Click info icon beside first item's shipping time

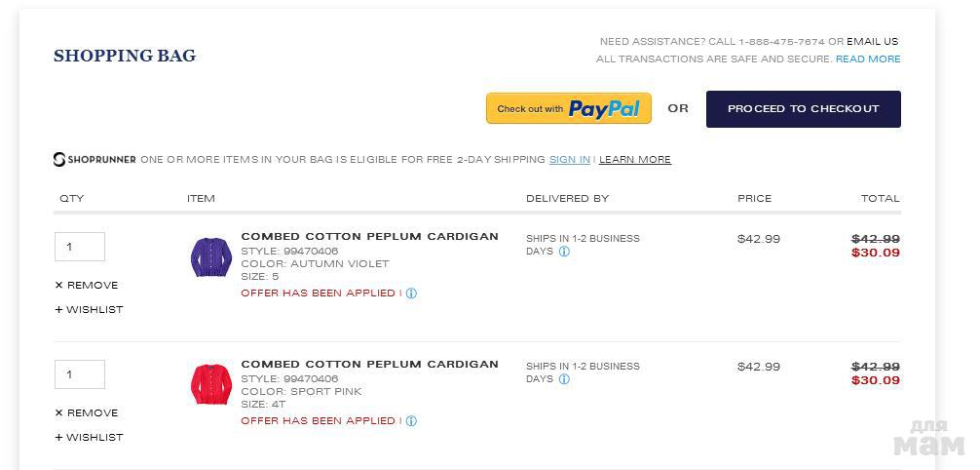click(x=564, y=252)
